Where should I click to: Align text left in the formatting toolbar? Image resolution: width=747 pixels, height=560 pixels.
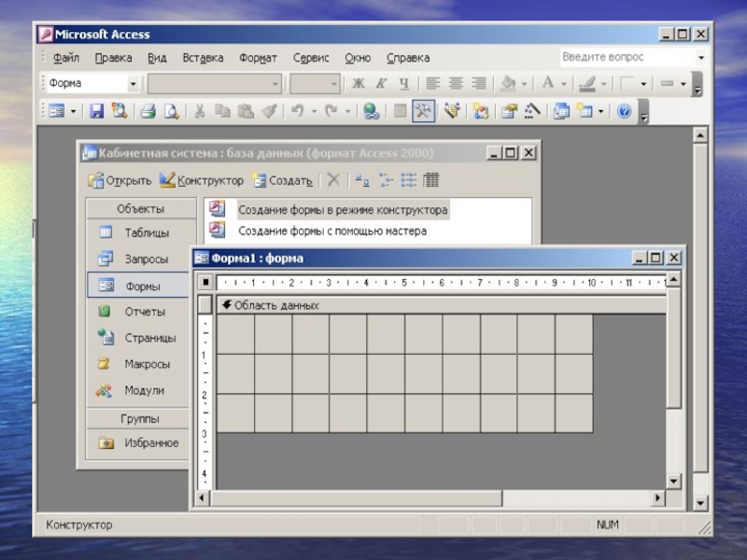pyautogui.click(x=433, y=83)
